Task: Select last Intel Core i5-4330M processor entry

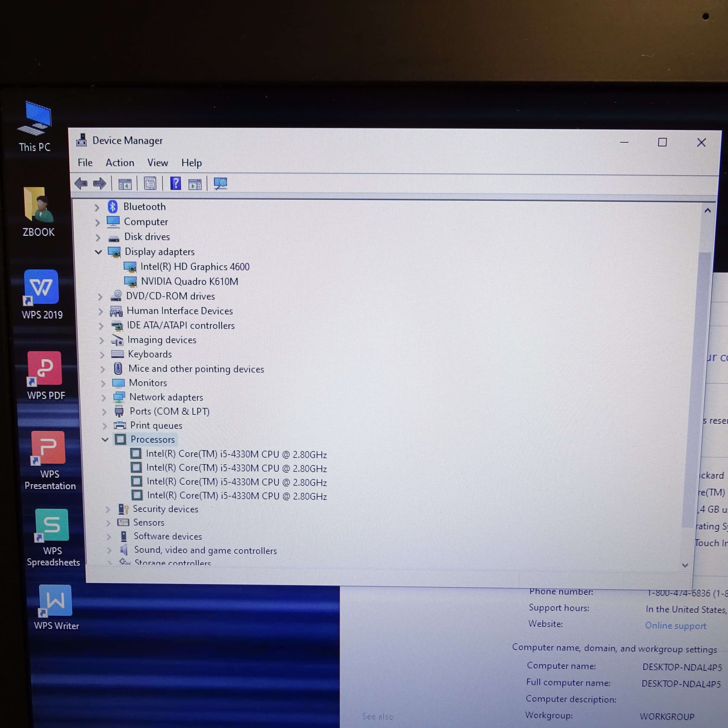Action: coord(237,496)
